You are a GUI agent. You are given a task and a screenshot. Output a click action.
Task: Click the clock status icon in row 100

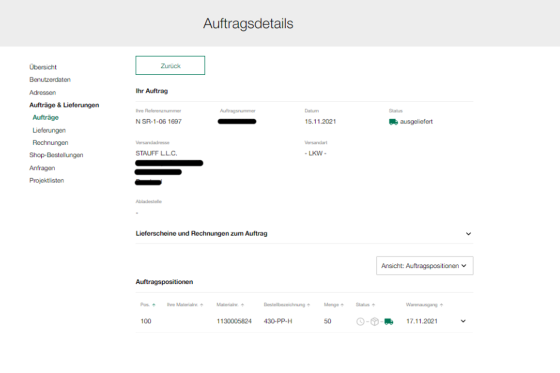tap(360, 322)
